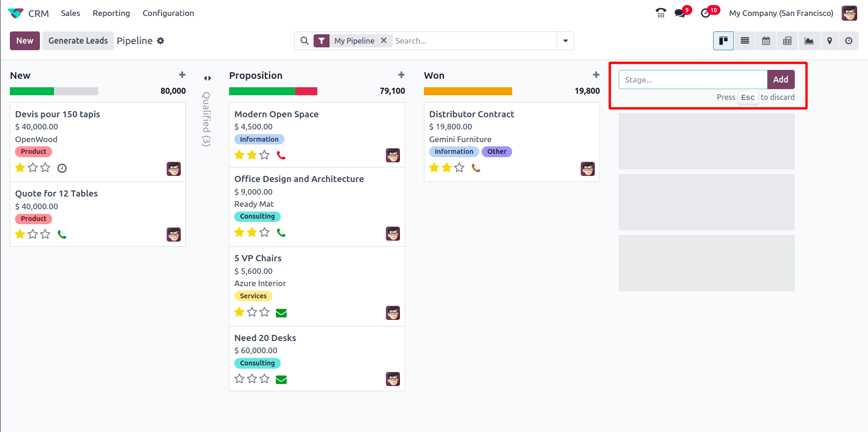Open the Reporting menu

pyautogui.click(x=111, y=13)
